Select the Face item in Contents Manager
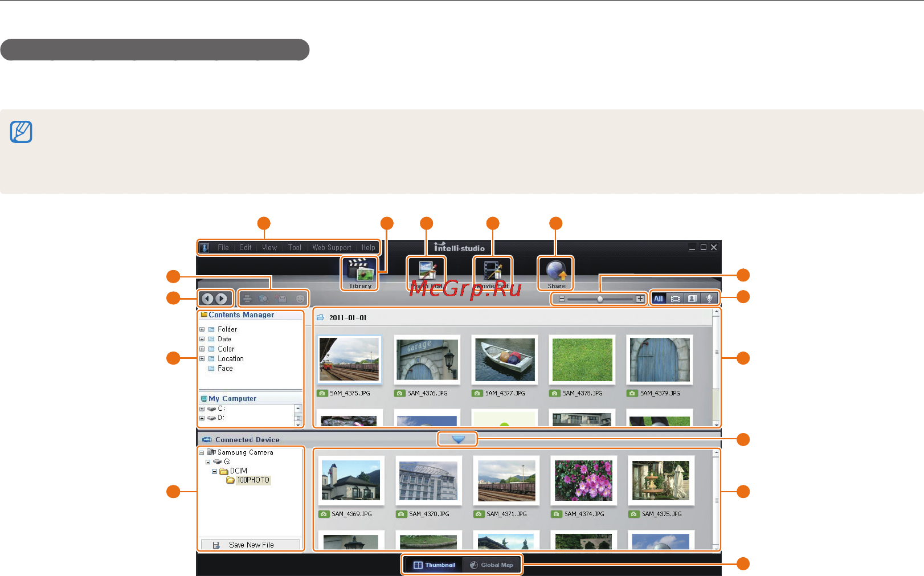 tap(225, 369)
